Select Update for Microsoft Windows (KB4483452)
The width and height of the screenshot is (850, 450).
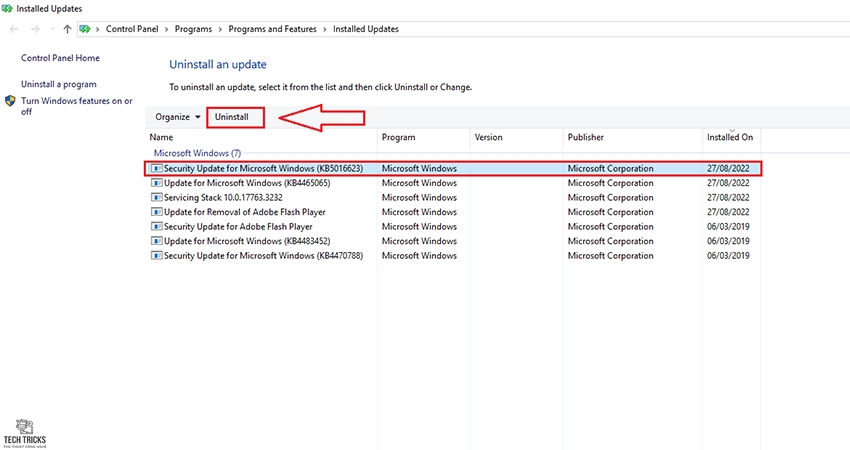pyautogui.click(x=247, y=241)
